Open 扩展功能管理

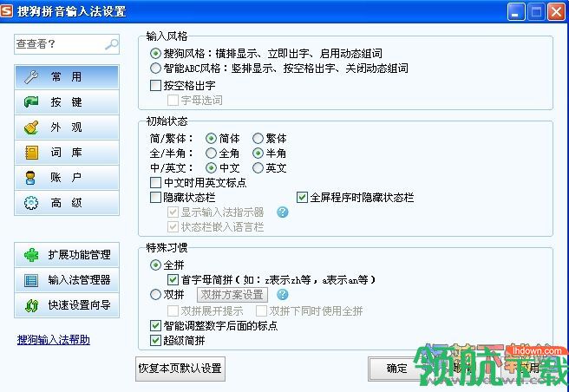(67, 255)
